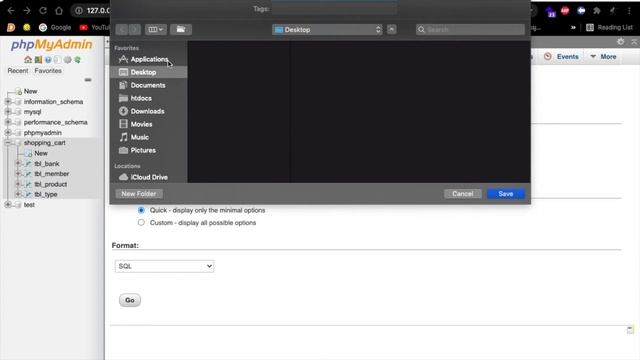The width and height of the screenshot is (640, 360).
Task: Click the YouTube bookmark icon
Action: pos(84,27)
